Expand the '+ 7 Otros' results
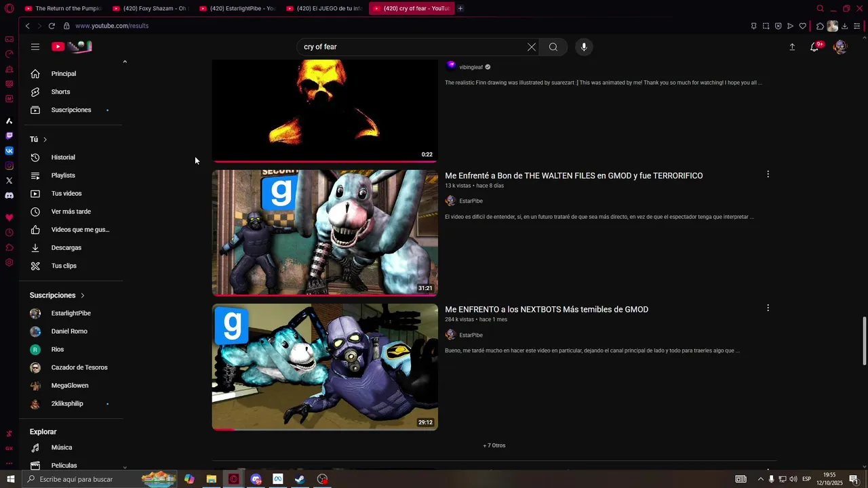The height and width of the screenshot is (488, 868). pos(494,445)
